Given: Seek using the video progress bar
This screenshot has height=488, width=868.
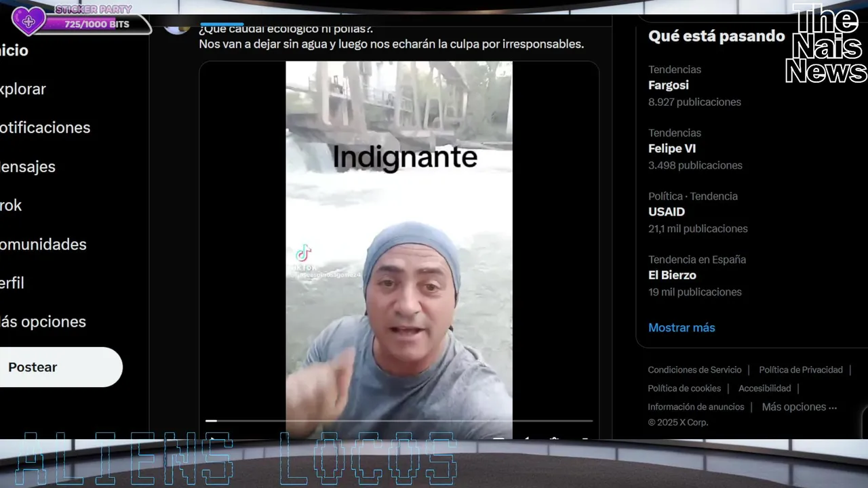Looking at the screenshot, I should pos(399,421).
